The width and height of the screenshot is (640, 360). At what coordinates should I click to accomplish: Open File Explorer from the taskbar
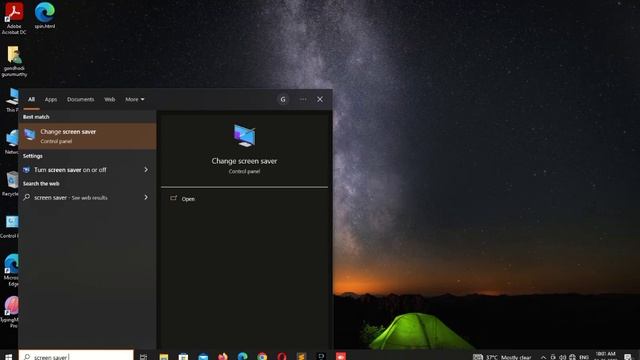(164, 357)
